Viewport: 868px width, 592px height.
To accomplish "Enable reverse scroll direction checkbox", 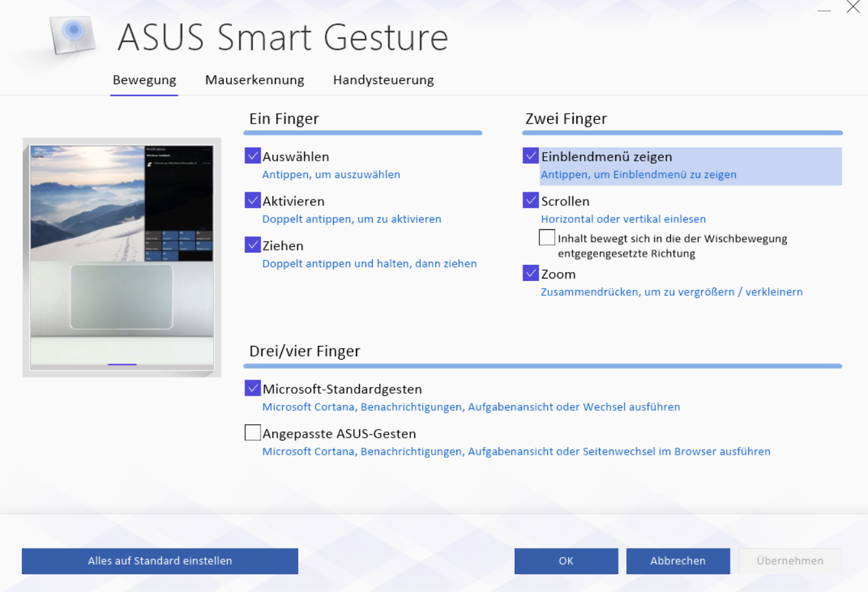I will (x=547, y=238).
